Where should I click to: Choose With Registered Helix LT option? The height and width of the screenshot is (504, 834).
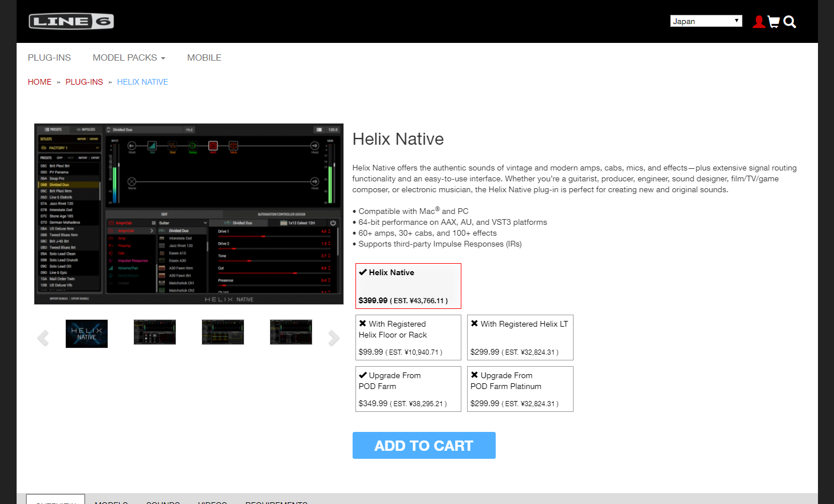pos(520,338)
